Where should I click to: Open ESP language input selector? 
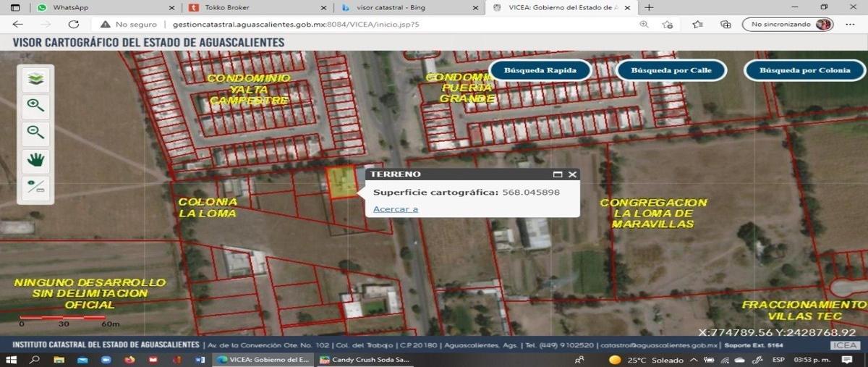[778, 360]
